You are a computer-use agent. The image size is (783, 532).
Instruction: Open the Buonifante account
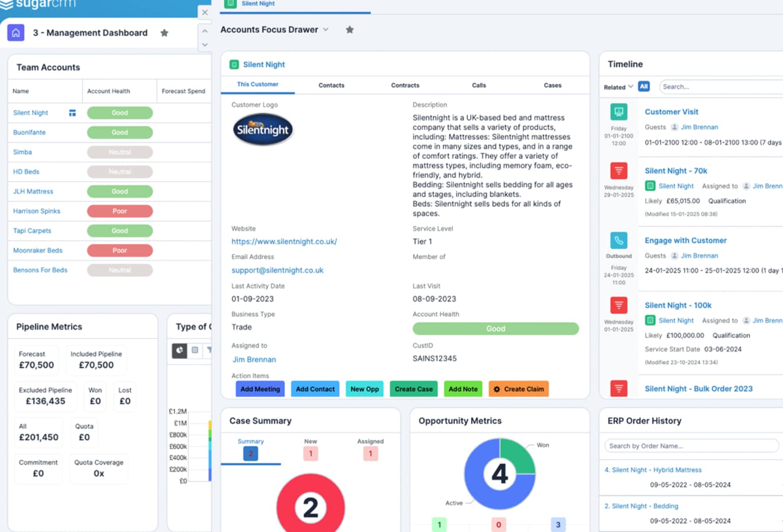29,132
